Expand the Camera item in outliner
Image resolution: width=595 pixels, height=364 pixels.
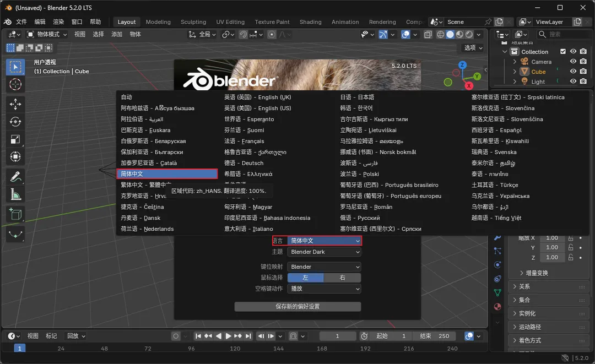[x=515, y=62]
